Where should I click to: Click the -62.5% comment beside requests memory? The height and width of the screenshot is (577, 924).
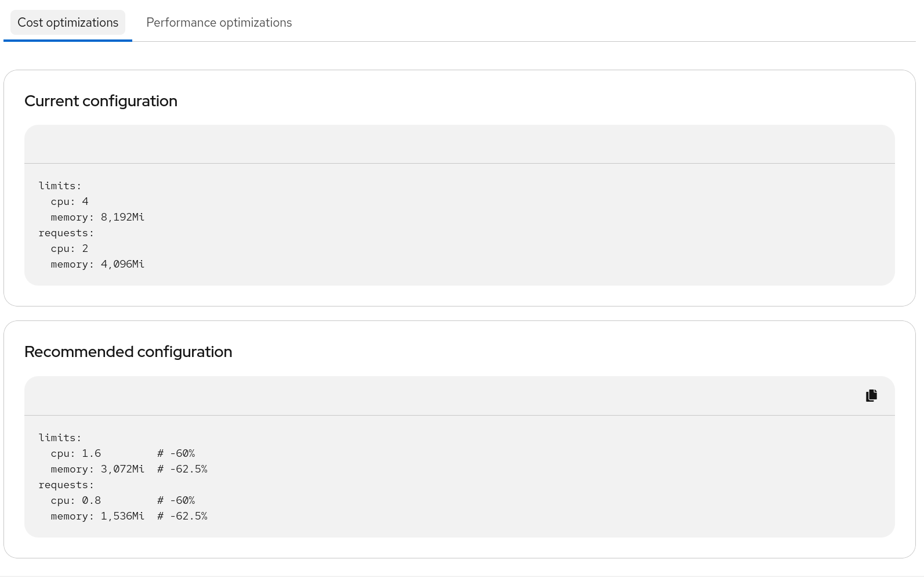pos(182,516)
